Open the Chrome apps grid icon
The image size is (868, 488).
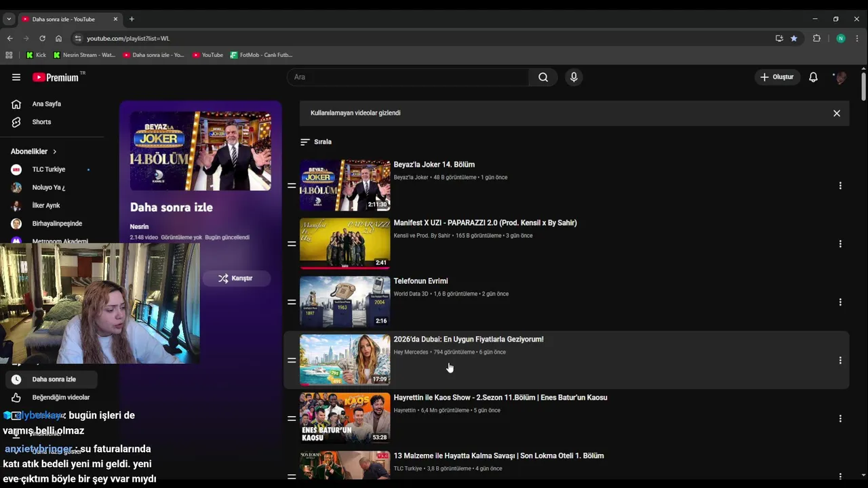pos(9,55)
